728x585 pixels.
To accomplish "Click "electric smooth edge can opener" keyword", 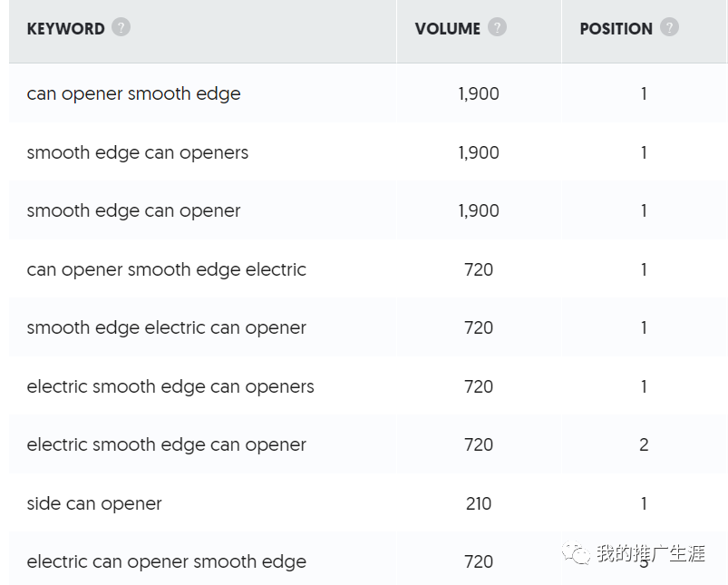I will (166, 444).
